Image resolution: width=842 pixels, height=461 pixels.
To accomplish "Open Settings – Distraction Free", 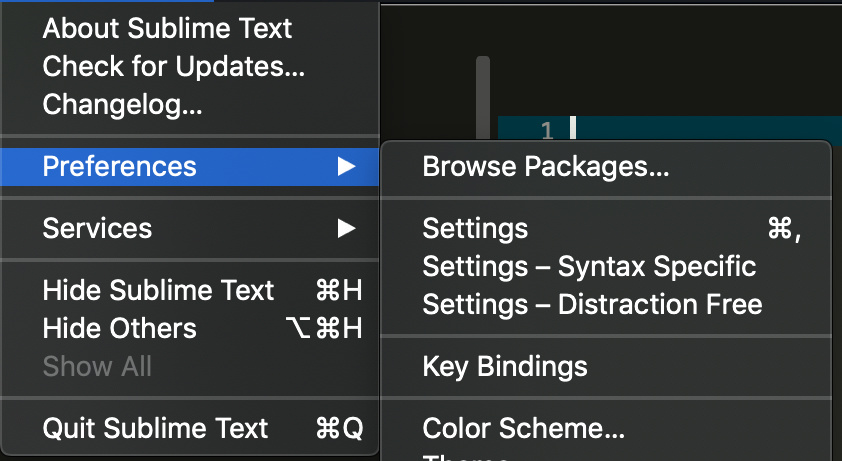I will tap(592, 304).
